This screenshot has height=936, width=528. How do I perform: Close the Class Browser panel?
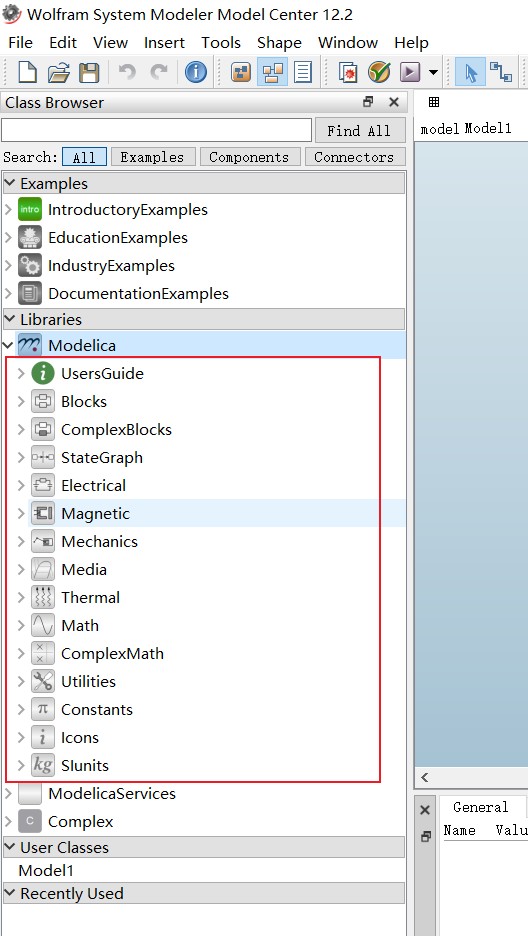tap(394, 102)
